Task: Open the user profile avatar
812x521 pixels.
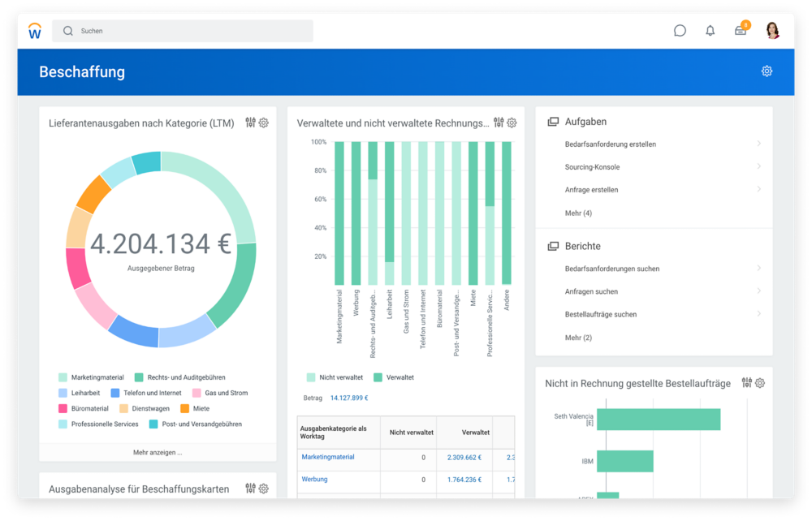Action: click(x=772, y=31)
